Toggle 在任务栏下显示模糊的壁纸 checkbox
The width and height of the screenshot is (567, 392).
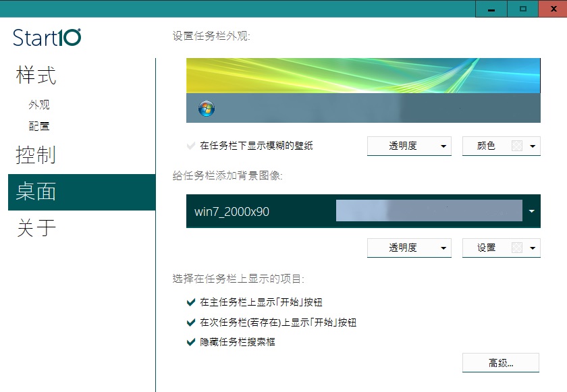coord(191,146)
